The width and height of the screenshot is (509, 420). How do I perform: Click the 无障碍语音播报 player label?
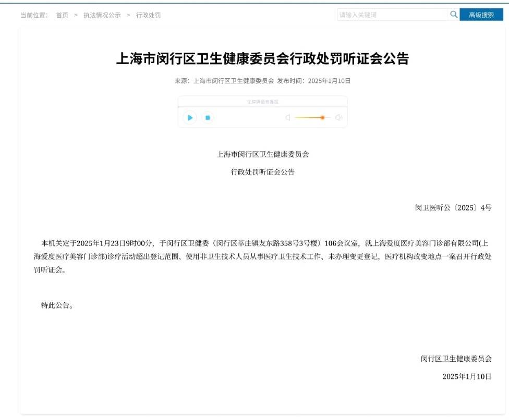pos(262,102)
